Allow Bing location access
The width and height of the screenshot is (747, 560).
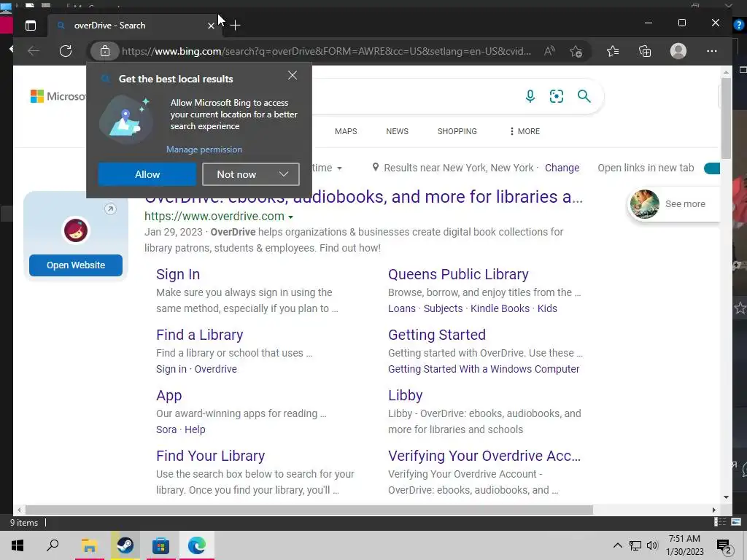(147, 174)
